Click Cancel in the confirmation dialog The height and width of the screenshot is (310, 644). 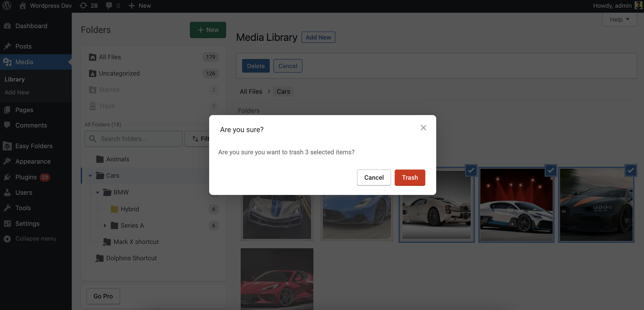(374, 177)
